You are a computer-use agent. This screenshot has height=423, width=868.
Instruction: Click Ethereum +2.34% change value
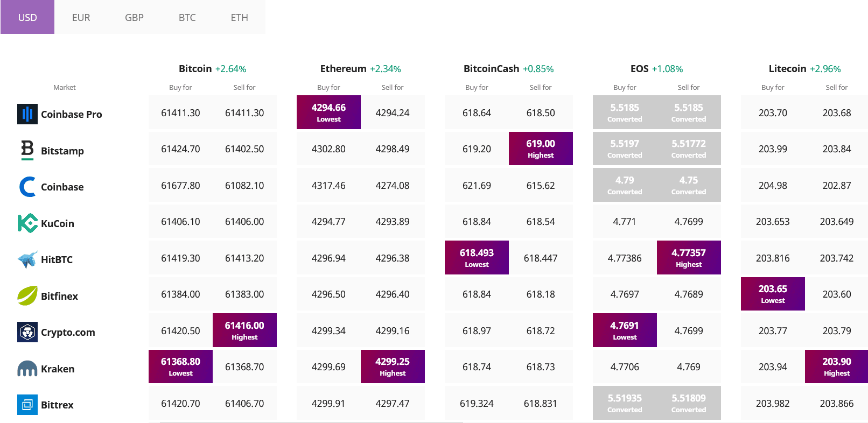(x=385, y=69)
